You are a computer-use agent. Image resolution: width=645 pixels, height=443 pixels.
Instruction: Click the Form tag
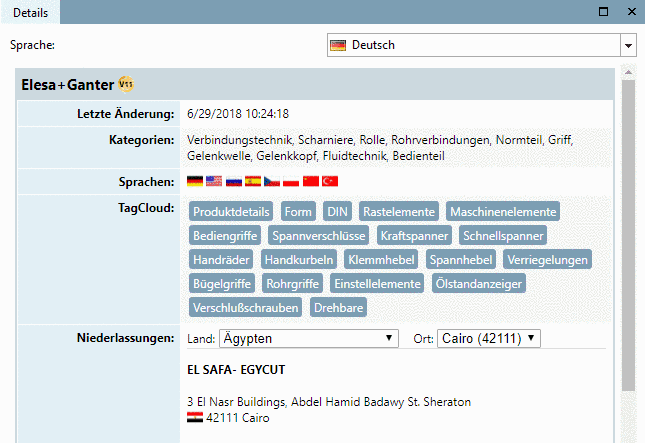point(298,211)
